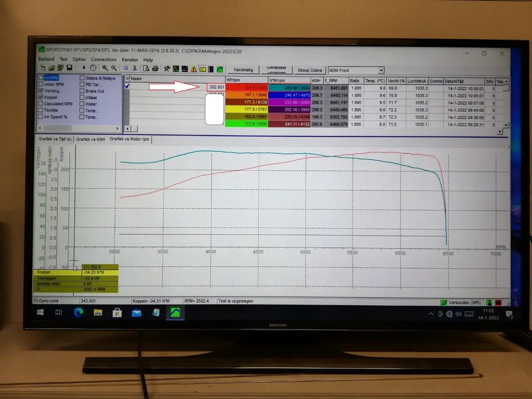
Task: Switch to Grafiek vs Tijd (s) tab
Action: (x=55, y=139)
